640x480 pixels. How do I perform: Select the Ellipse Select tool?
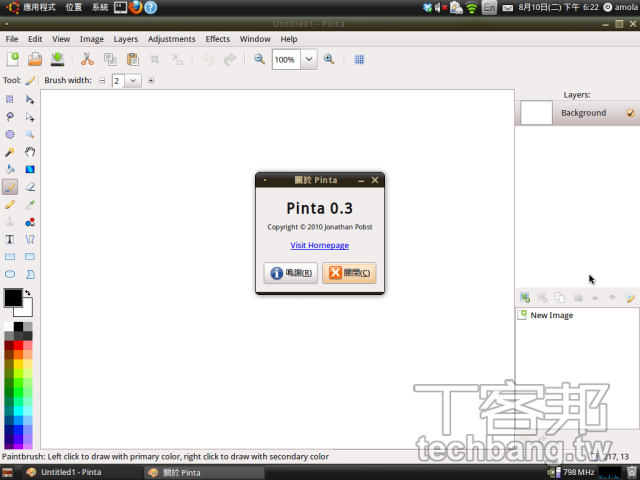[10, 134]
